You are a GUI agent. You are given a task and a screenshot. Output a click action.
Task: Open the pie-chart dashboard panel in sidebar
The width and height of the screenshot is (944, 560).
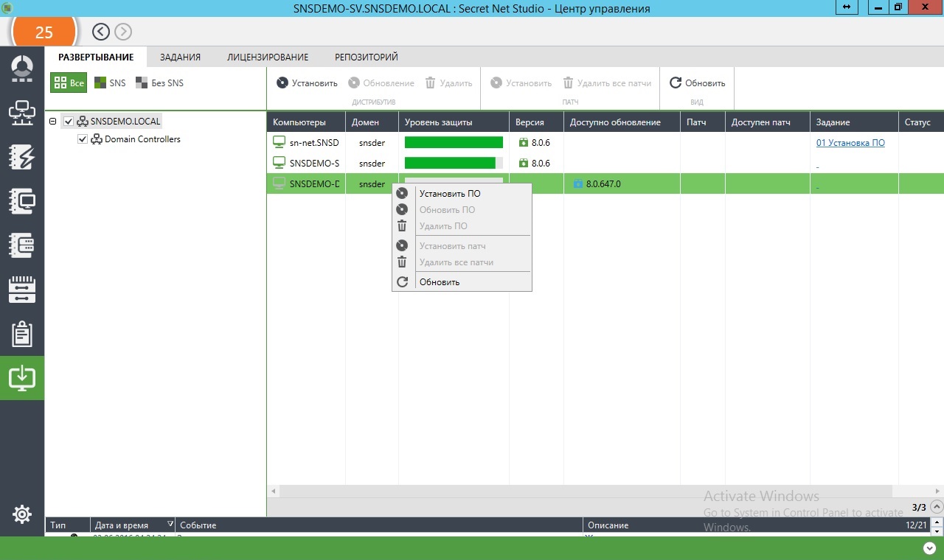point(22,69)
